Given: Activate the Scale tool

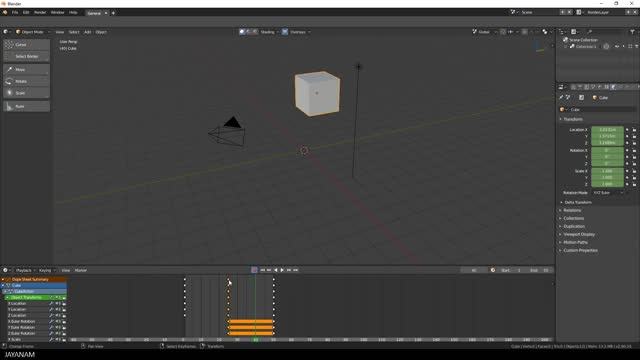Looking at the screenshot, I should point(27,93).
